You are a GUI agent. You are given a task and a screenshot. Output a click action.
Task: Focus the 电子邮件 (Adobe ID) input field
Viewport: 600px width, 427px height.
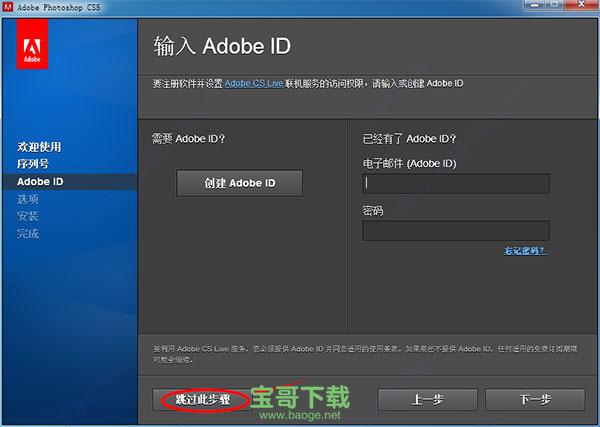(x=456, y=183)
